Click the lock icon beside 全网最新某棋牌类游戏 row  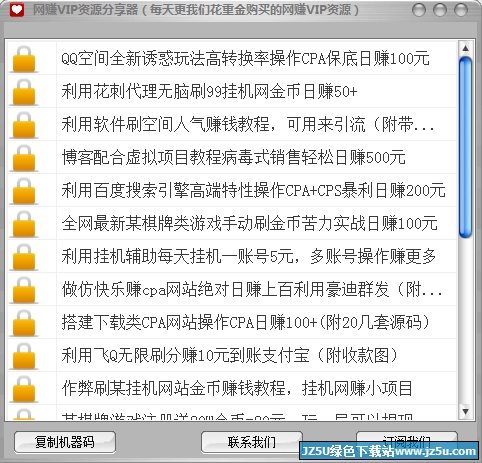(x=24, y=224)
